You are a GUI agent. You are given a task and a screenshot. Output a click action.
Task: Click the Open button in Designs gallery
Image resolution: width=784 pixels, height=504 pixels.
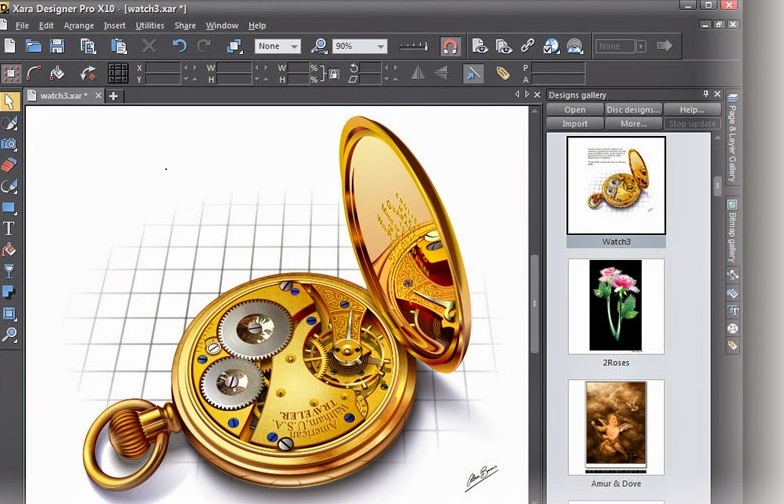pos(574,110)
